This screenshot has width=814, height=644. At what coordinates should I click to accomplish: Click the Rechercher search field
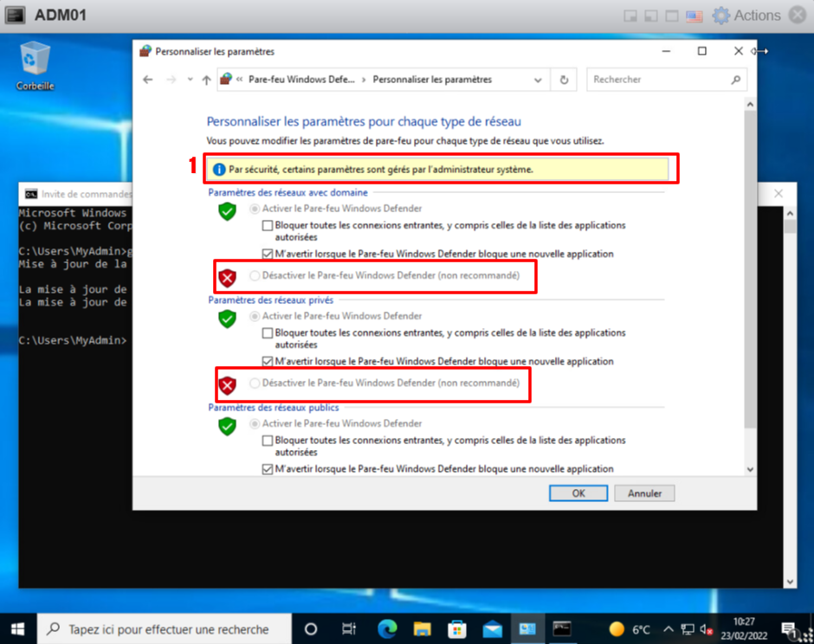658,80
